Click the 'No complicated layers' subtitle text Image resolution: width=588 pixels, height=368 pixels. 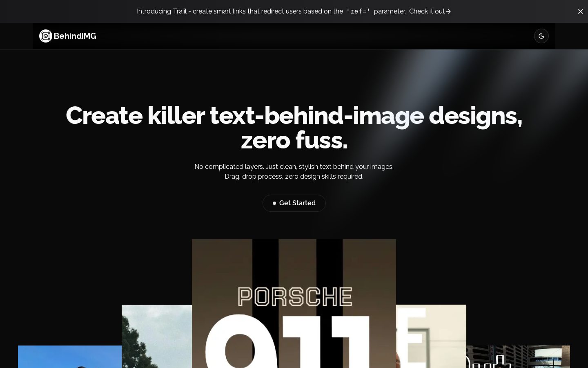point(294,166)
